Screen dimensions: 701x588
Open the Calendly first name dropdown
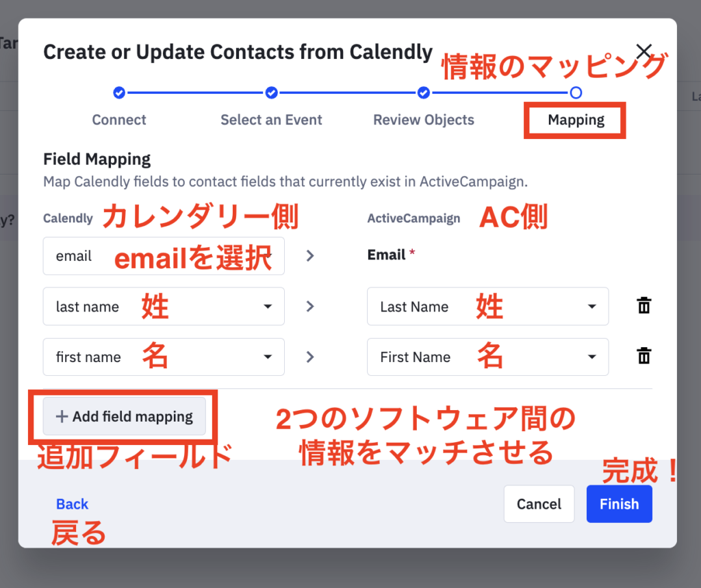pos(164,357)
